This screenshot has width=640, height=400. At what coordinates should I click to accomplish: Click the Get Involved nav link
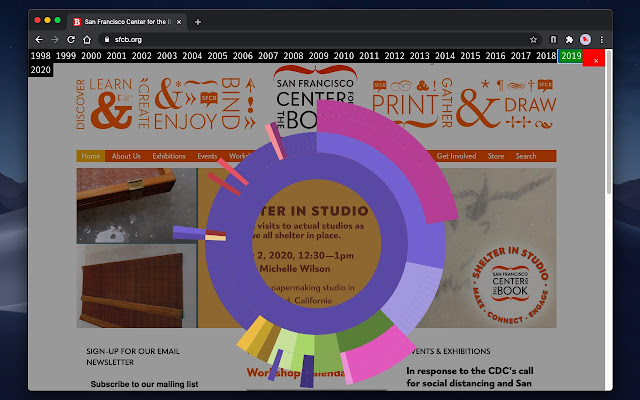456,156
